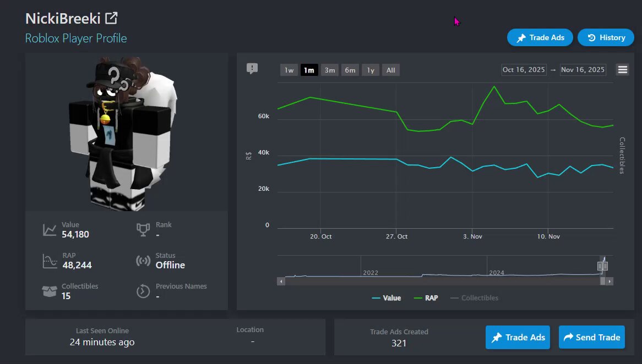The height and width of the screenshot is (364, 642).
Task: Click the bottom Trade Ads button
Action: [518, 338]
